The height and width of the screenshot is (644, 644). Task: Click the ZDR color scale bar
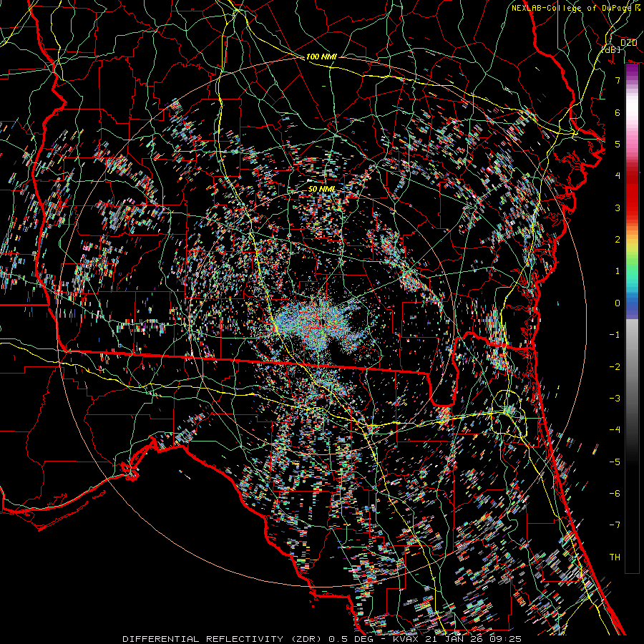tap(632, 318)
